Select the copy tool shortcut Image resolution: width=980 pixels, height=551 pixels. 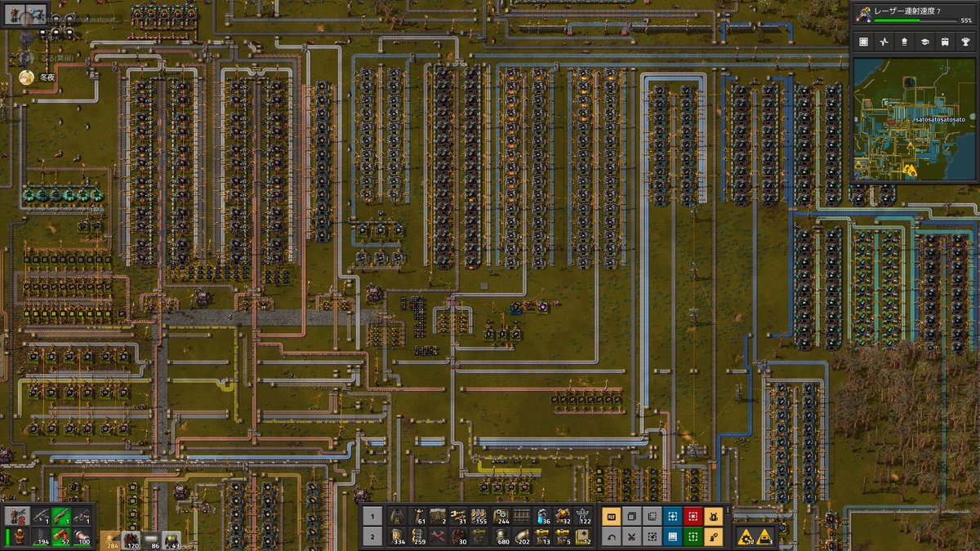pos(632,516)
